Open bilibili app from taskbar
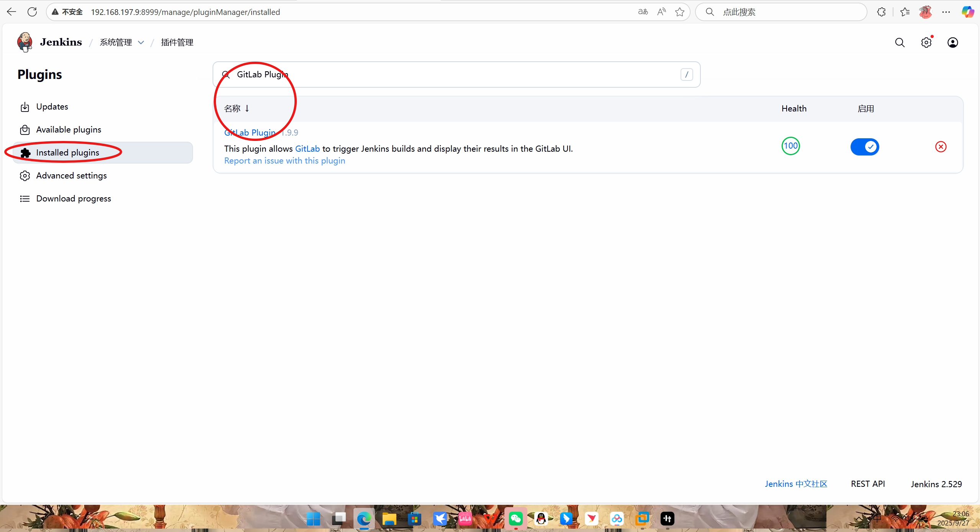The height and width of the screenshot is (532, 980). 465,519
